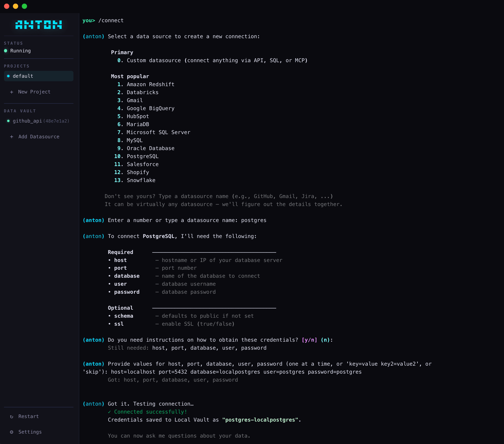Click the plus icon beside New Project
The height and width of the screenshot is (444, 504).
(12, 91)
